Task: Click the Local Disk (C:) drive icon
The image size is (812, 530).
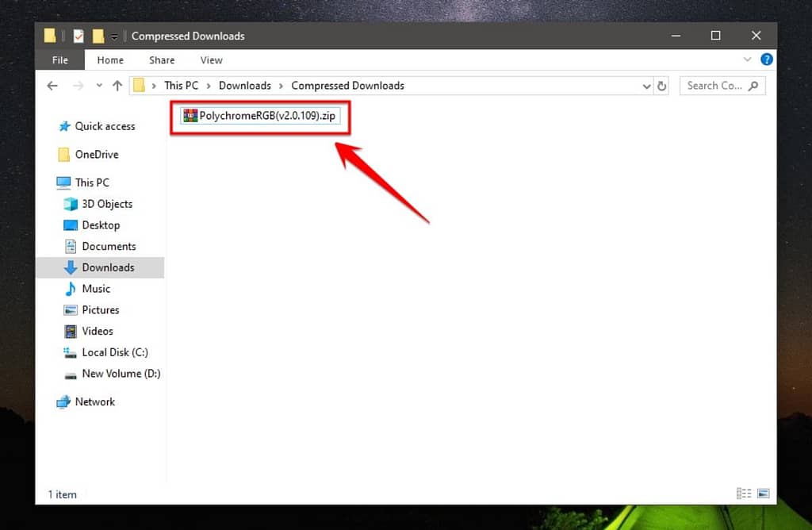Action: click(70, 352)
